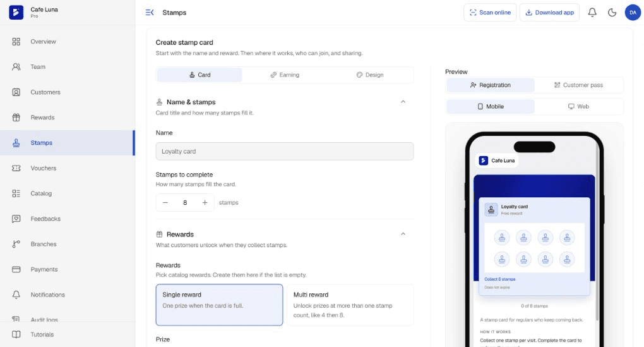Click the Cafe Luna badge in preview

pos(498,161)
